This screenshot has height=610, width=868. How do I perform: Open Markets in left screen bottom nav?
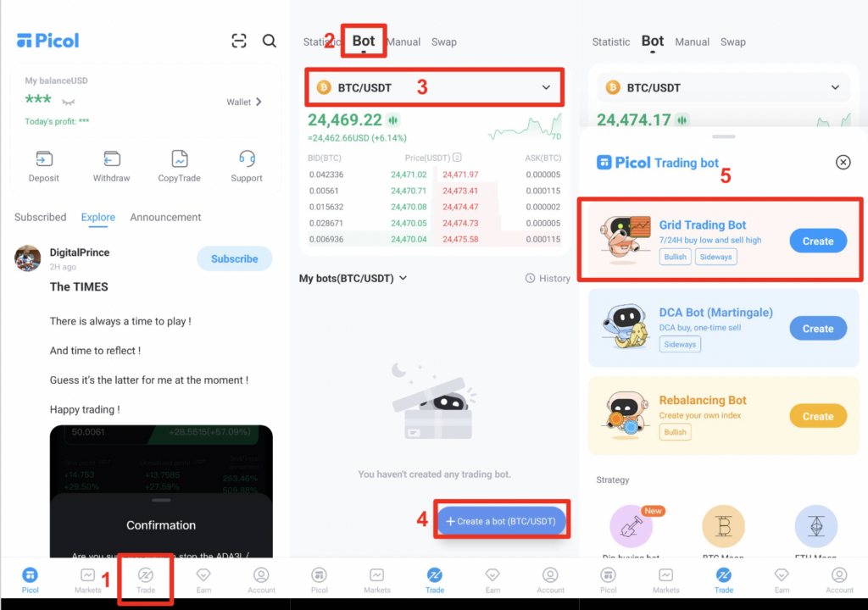point(87,580)
